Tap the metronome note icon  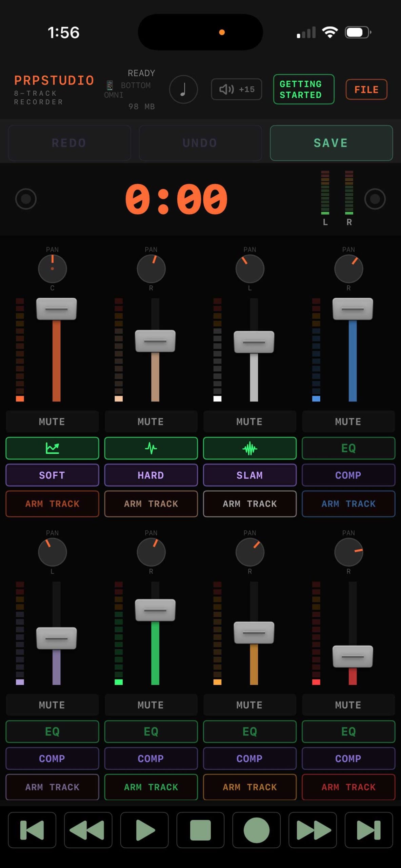coord(183,90)
